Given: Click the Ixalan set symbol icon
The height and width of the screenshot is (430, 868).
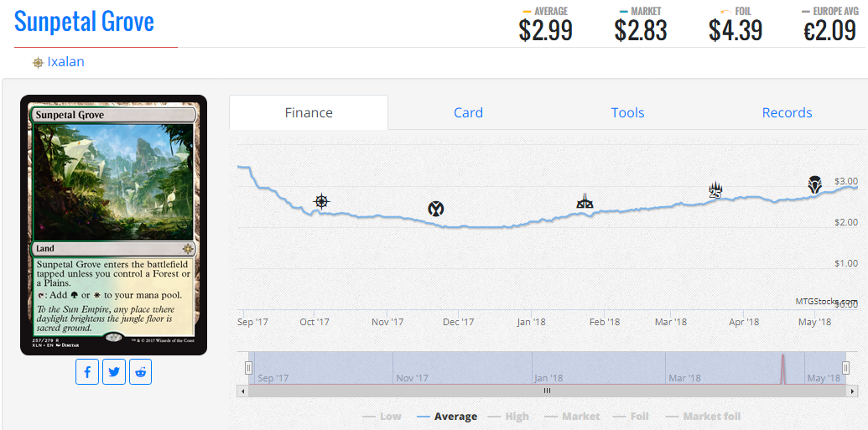Looking at the screenshot, I should 38,63.
